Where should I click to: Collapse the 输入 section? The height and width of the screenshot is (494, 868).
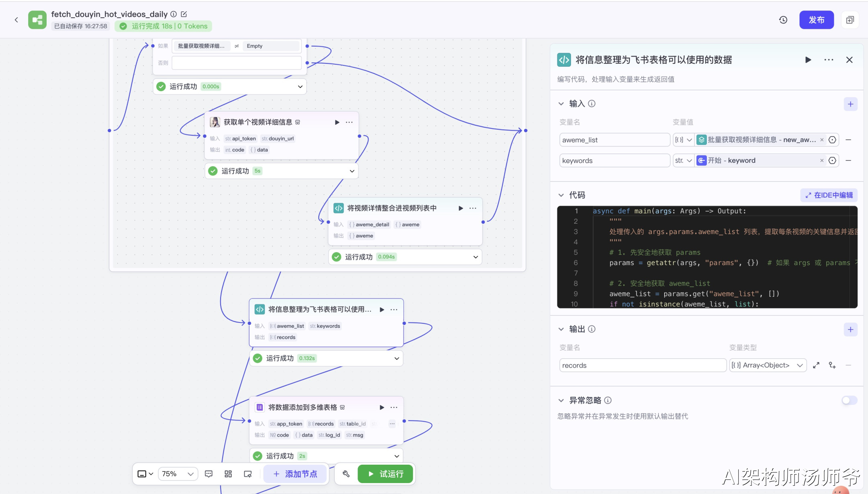point(561,104)
